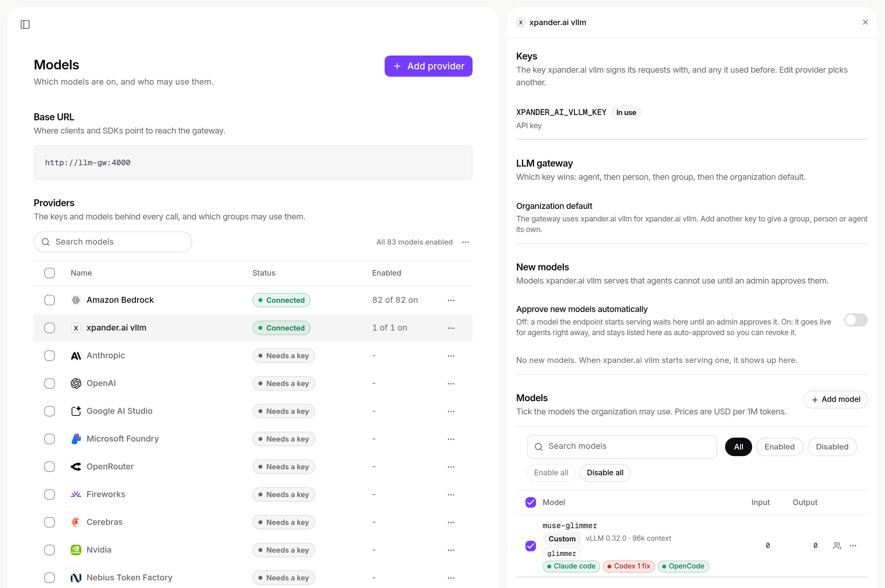Tick the Anthropic row checkbox

pos(50,356)
